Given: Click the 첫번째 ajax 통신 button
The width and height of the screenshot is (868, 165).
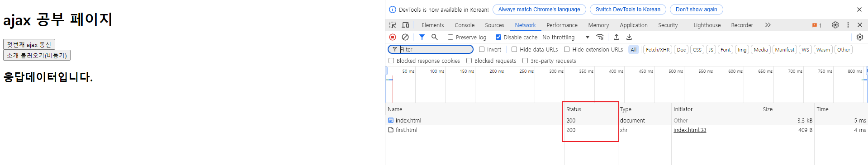Looking at the screenshot, I should click(29, 44).
